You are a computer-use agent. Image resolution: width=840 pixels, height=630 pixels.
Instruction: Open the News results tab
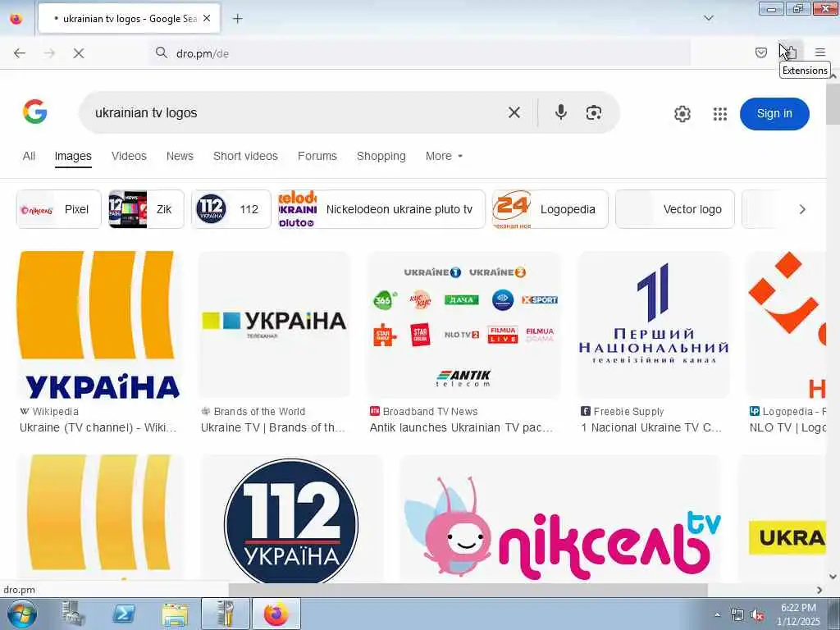tap(180, 156)
